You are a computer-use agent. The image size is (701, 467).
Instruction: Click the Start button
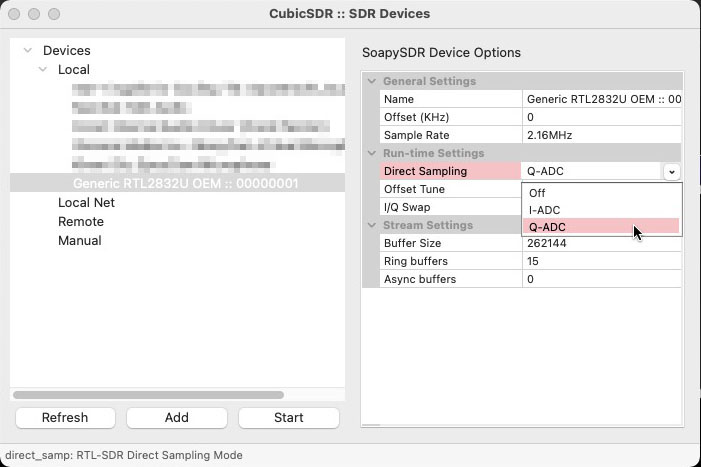tap(289, 417)
